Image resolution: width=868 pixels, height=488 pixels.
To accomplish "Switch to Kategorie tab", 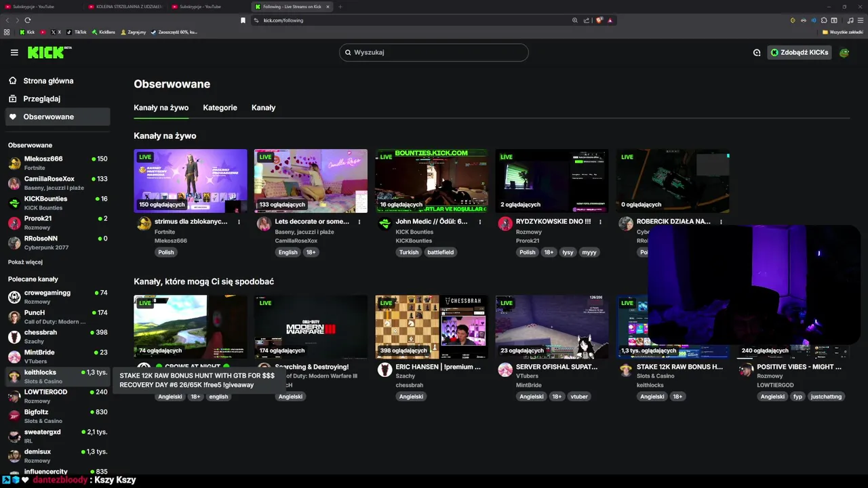I will pos(220,108).
